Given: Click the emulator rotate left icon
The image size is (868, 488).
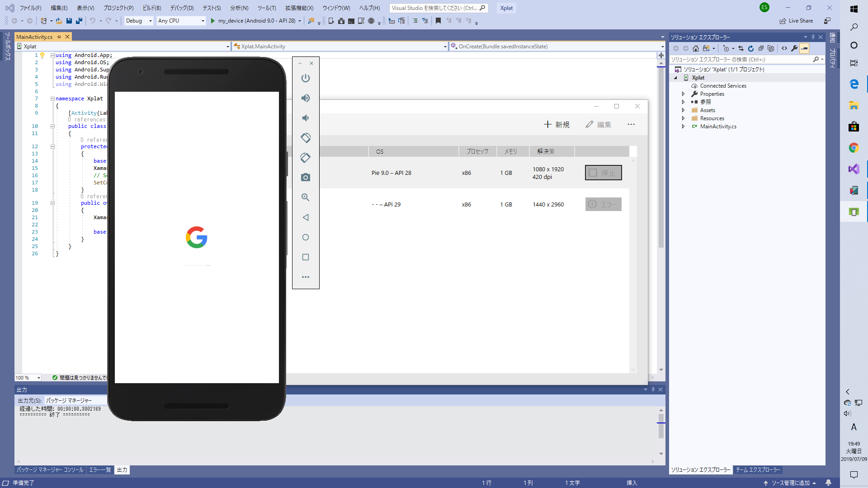Looking at the screenshot, I should point(306,138).
